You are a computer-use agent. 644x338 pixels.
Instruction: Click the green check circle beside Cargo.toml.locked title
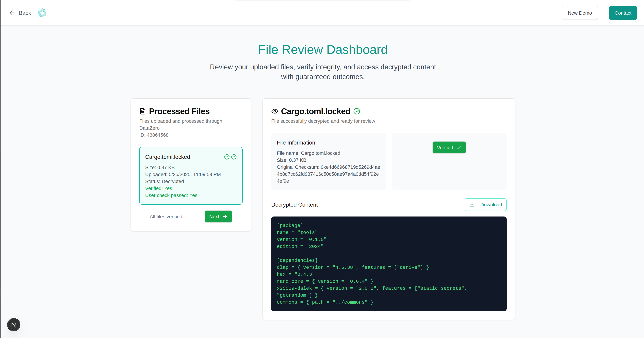point(357,111)
